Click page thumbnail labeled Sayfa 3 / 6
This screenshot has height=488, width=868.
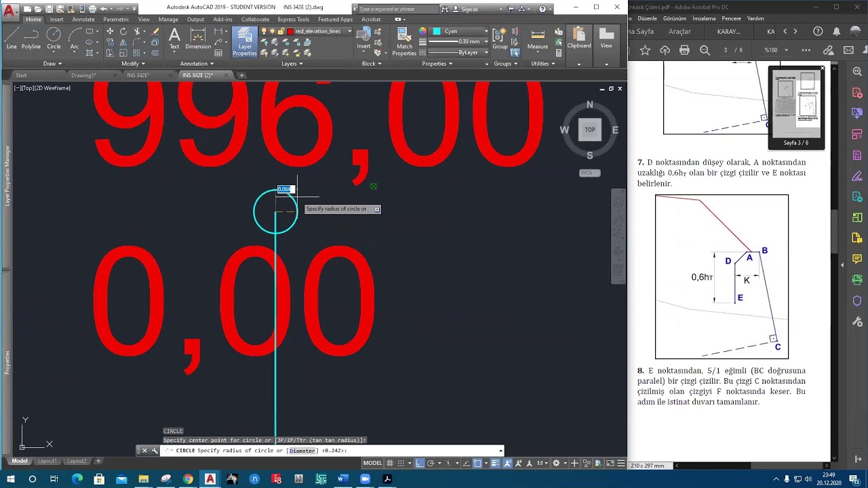point(796,107)
